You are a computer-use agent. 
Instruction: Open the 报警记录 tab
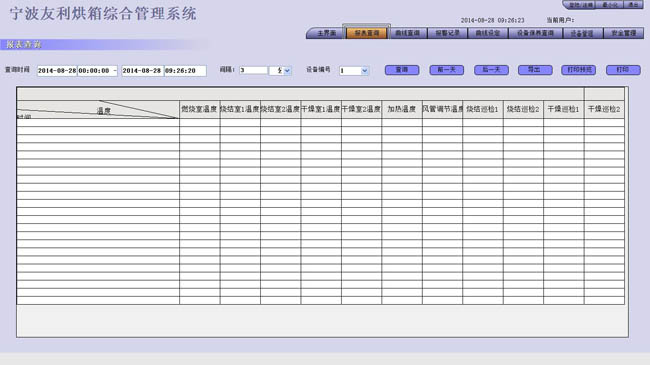pos(448,33)
